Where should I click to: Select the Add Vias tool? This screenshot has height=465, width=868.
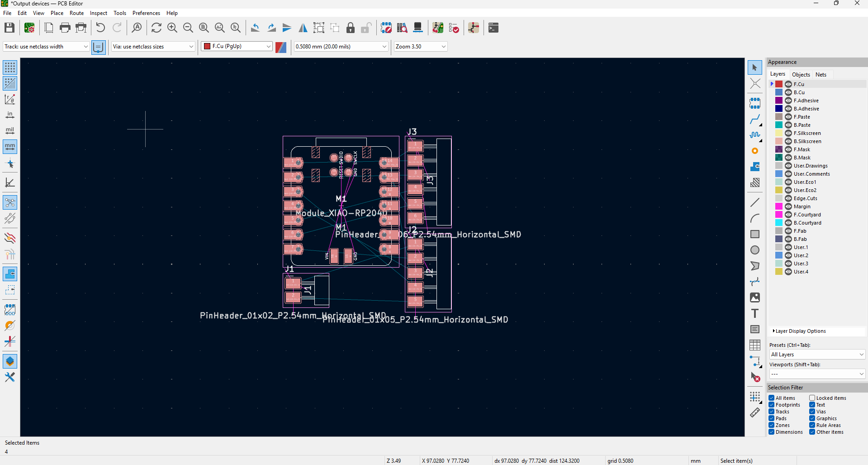755,151
